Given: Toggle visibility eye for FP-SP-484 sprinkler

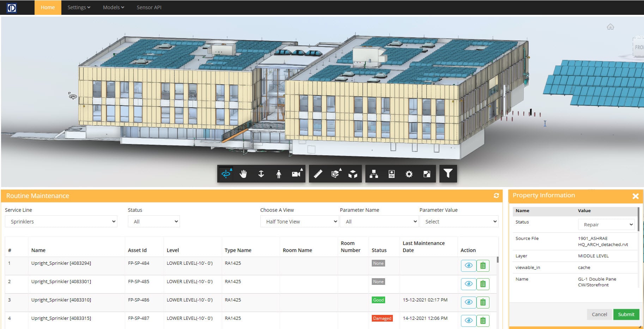Looking at the screenshot, I should click(468, 265).
